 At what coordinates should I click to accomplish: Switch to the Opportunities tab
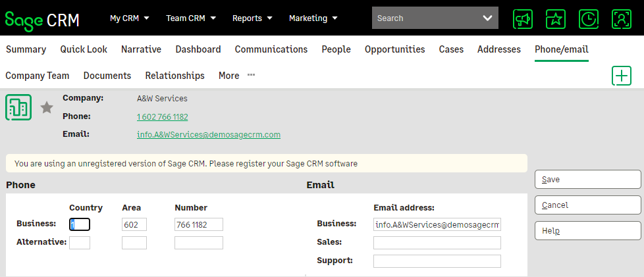pyautogui.click(x=394, y=49)
